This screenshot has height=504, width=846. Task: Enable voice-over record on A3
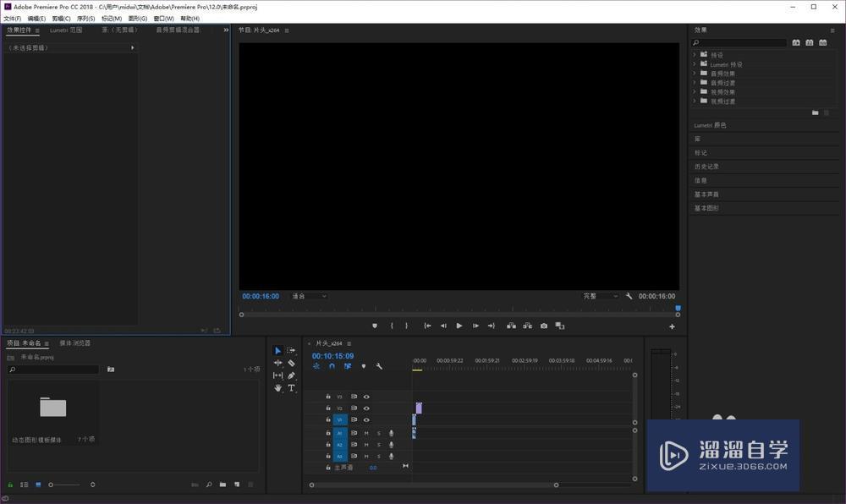click(x=391, y=457)
